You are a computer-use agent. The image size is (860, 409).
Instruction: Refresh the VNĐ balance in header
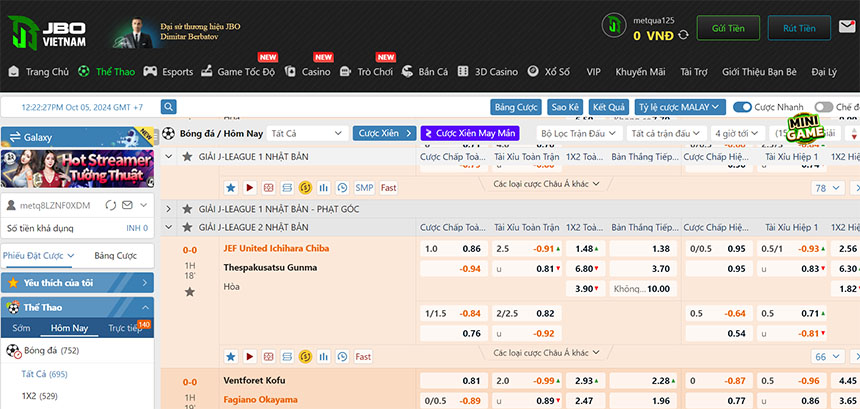tap(683, 35)
